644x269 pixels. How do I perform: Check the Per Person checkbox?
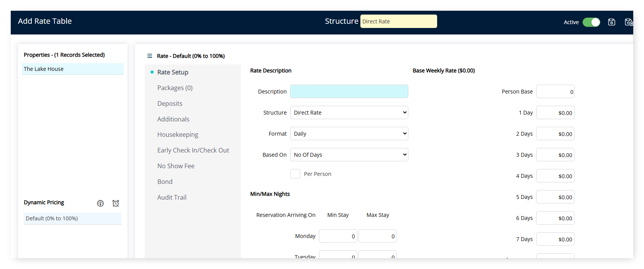295,174
